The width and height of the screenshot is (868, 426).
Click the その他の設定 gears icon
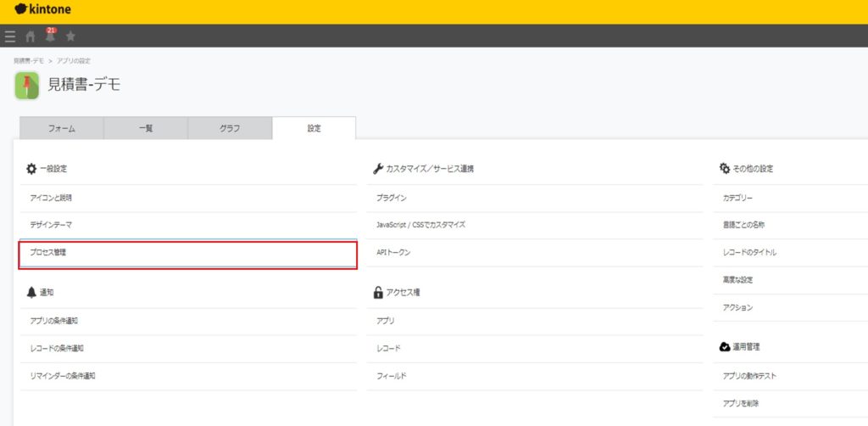pyautogui.click(x=725, y=168)
